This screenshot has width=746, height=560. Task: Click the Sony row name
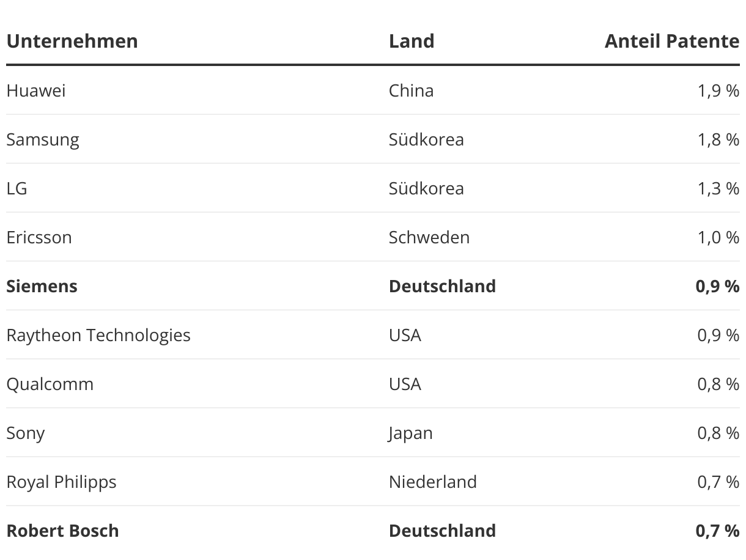point(26,433)
